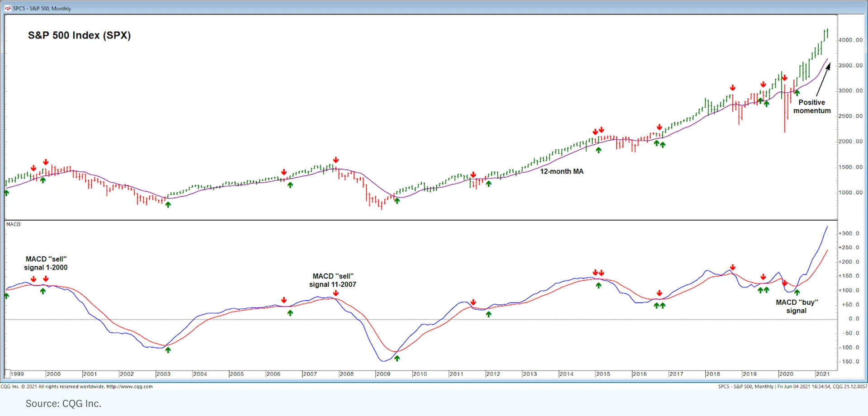Click the 12-month MA annotation

pos(561,171)
